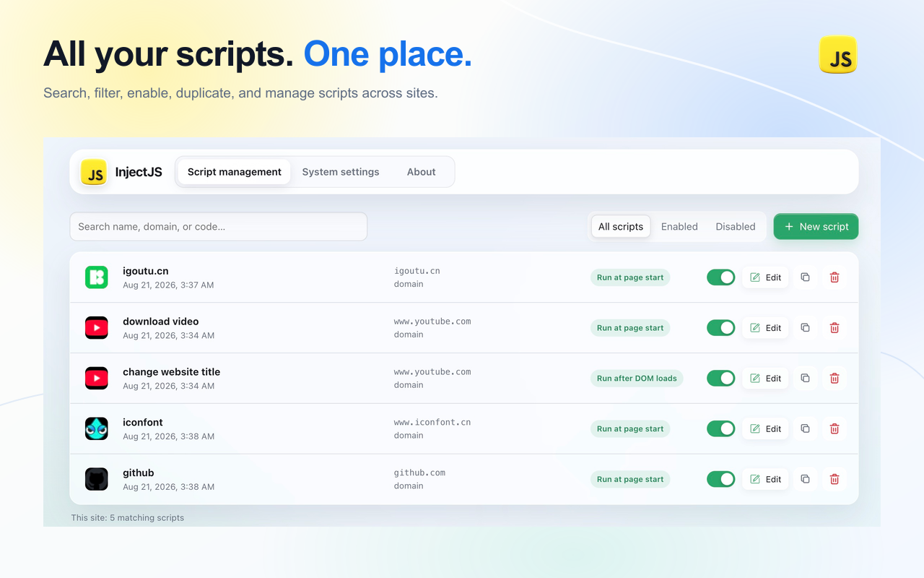
Task: Delete the download video script
Action: [834, 328]
